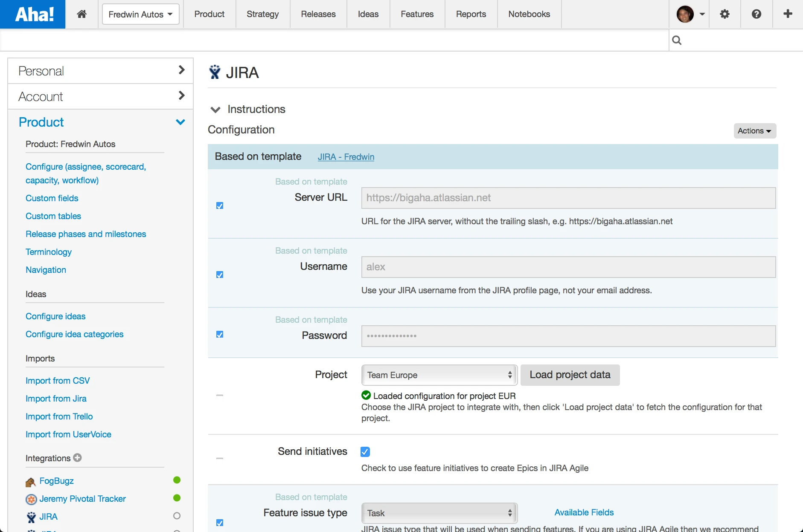803x532 pixels.
Task: Open the JIRA integration sidebar link
Action: 49,517
